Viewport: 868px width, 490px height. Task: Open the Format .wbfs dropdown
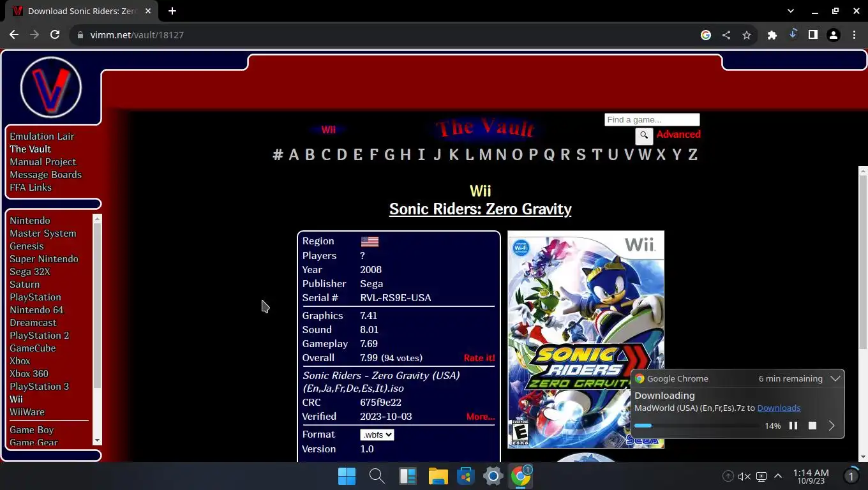click(x=377, y=434)
